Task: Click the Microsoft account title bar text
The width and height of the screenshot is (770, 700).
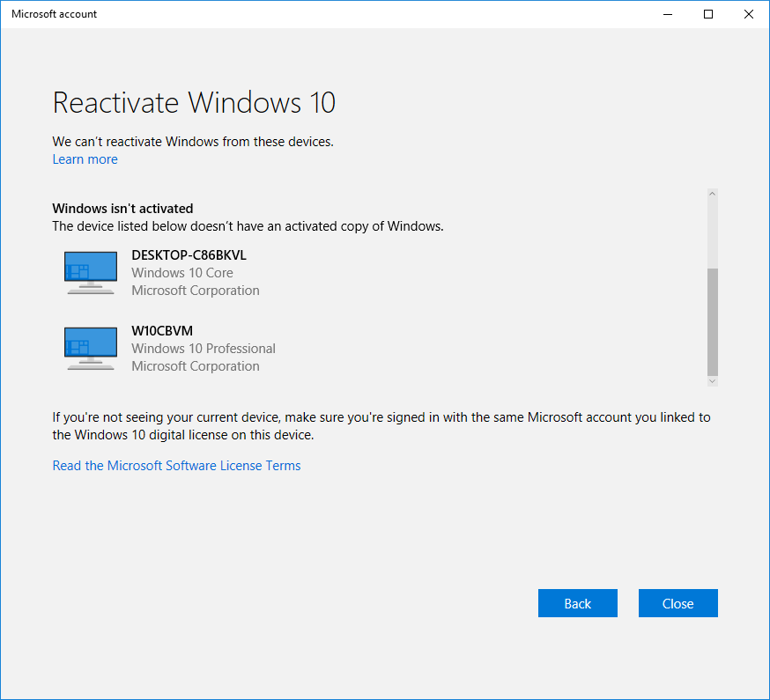Action: point(55,14)
